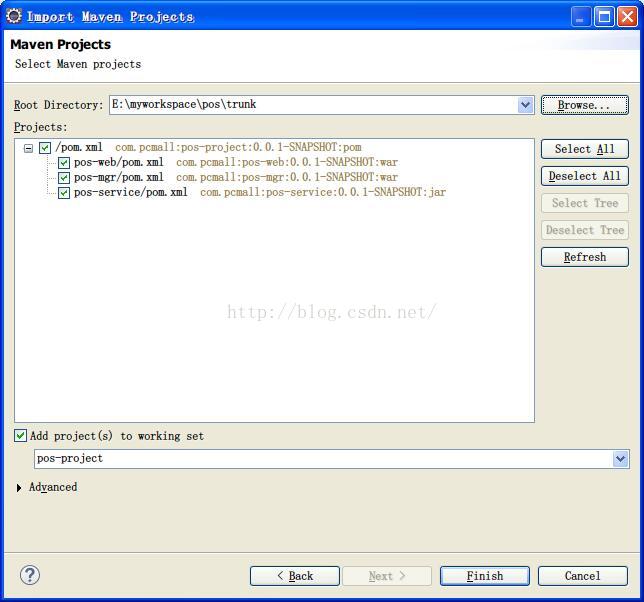
Task: Click the Browse... button
Action: (584, 105)
